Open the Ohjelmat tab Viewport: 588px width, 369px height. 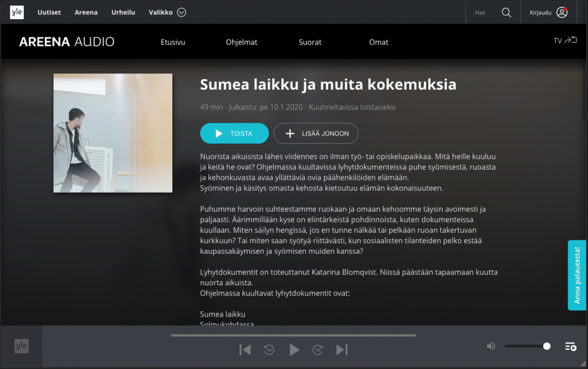(x=242, y=42)
